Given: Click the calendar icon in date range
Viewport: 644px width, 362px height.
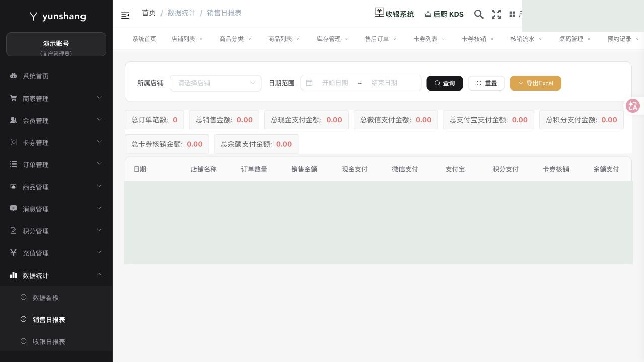Looking at the screenshot, I should (x=309, y=83).
